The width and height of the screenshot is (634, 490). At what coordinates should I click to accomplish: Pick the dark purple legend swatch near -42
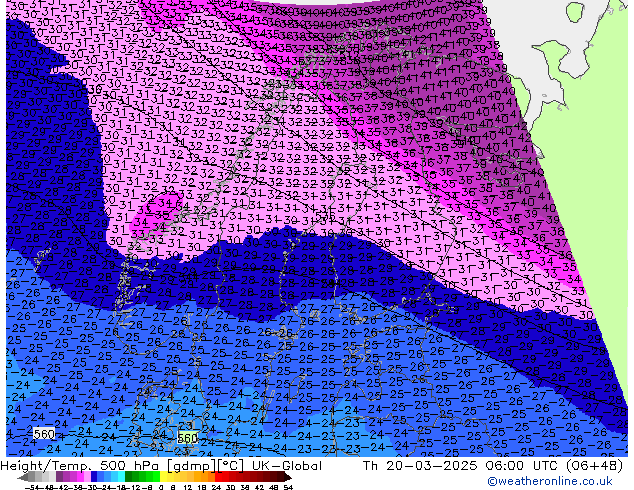pyautogui.click(x=59, y=477)
